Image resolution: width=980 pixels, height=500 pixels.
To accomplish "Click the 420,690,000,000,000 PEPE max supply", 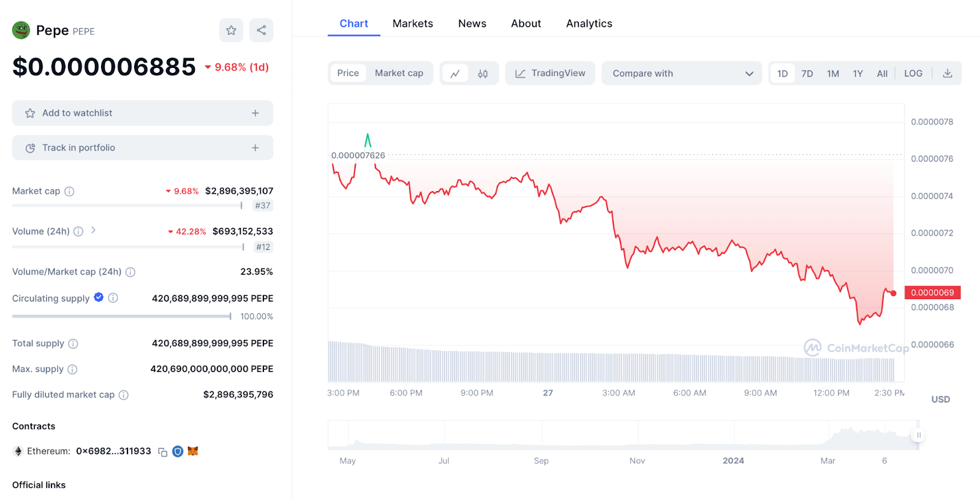I will (x=212, y=369).
